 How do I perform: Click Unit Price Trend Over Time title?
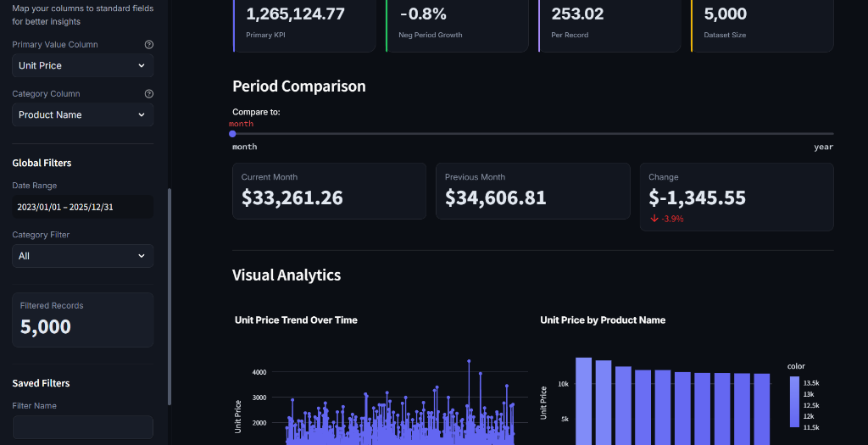(296, 320)
